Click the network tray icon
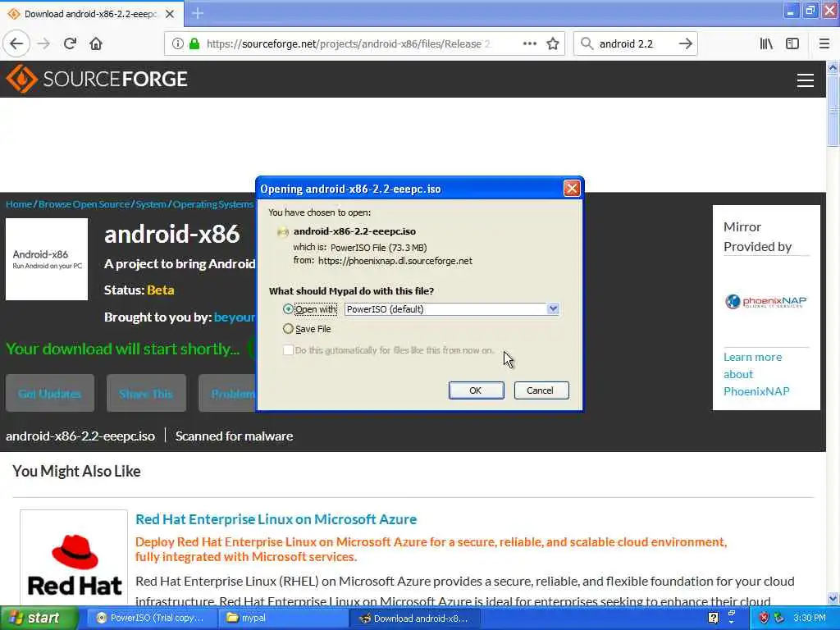The width and height of the screenshot is (840, 630). pyautogui.click(x=779, y=618)
